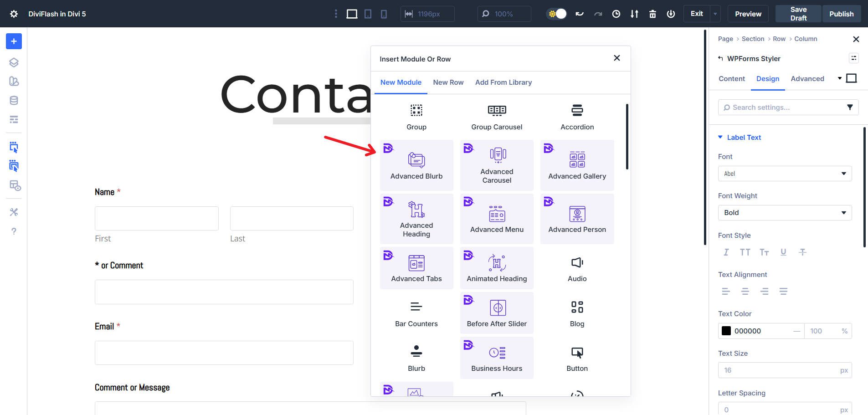Screen dimensions: 868x415
Task: Switch to the Advanced settings tab
Action: click(807, 78)
